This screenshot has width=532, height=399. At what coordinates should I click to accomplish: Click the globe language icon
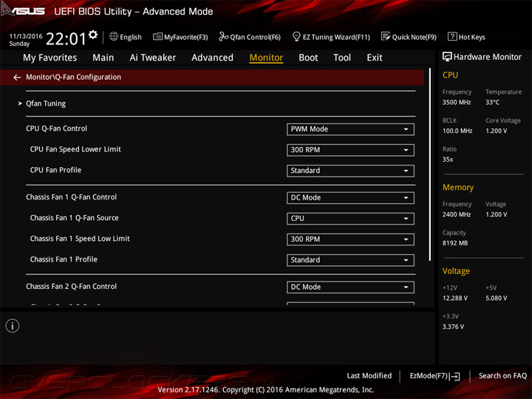pos(114,36)
